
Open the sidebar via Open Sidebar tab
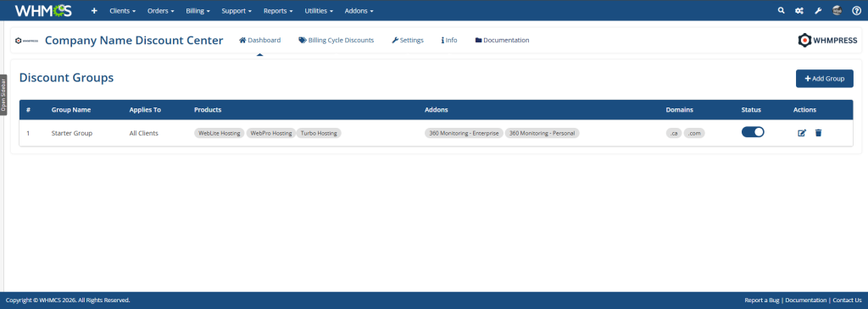(x=3, y=95)
